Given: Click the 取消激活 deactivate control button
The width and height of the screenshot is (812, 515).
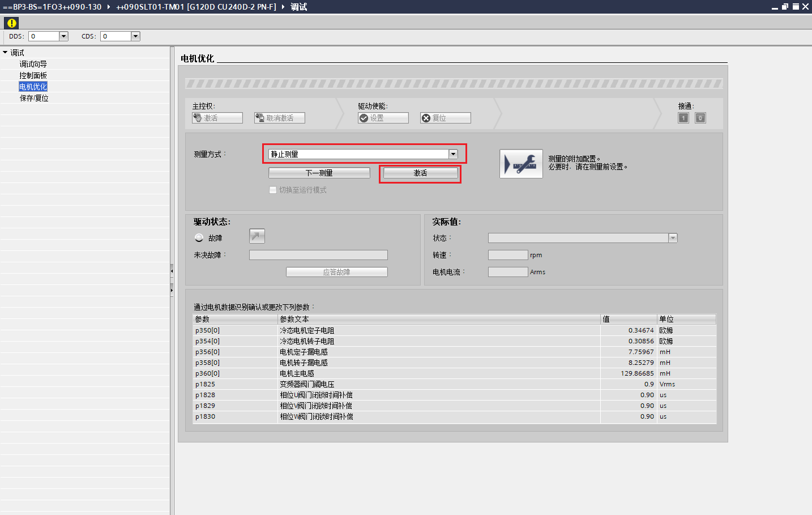Looking at the screenshot, I should (x=280, y=118).
